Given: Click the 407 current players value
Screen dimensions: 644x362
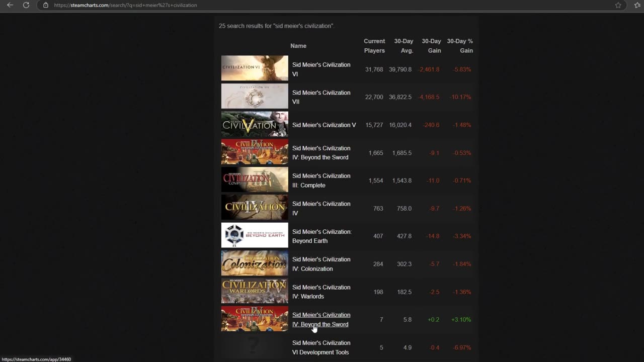Looking at the screenshot, I should pyautogui.click(x=378, y=236).
